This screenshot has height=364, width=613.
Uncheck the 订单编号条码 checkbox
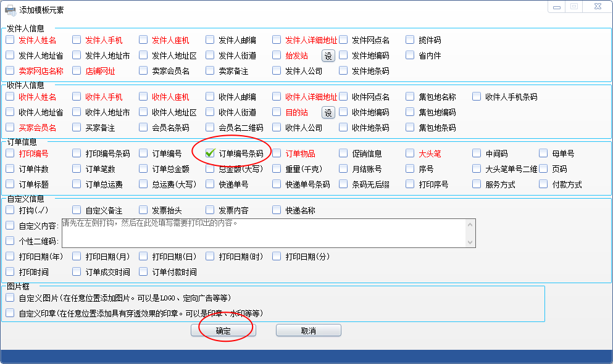point(210,153)
